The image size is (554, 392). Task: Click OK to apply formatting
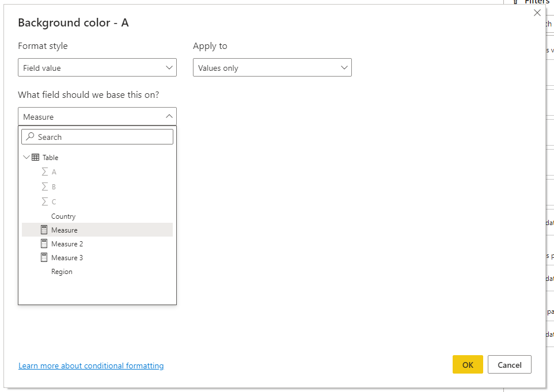click(468, 364)
